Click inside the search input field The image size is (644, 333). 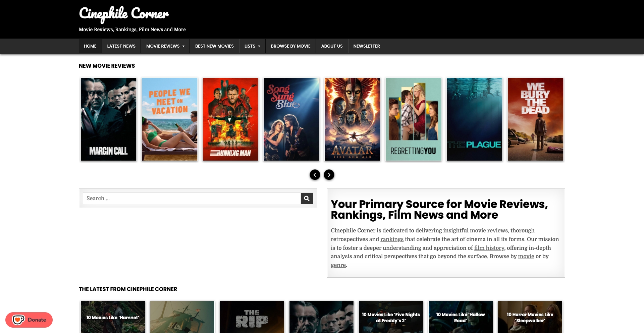point(191,198)
